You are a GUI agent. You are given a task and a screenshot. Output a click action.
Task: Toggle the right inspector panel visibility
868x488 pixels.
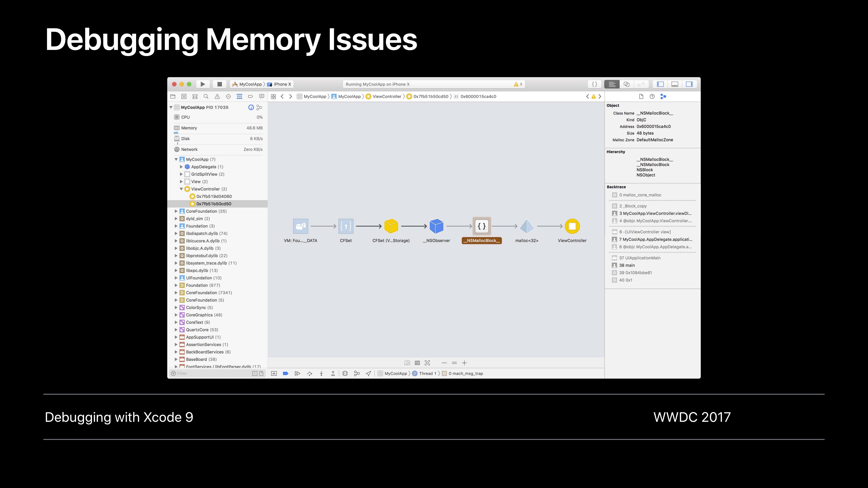coord(689,84)
